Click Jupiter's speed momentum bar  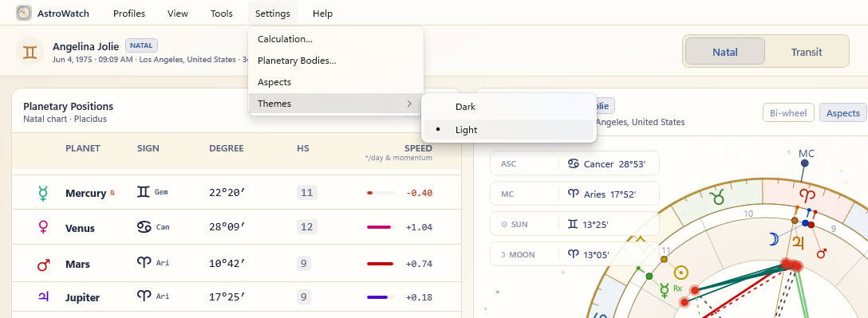381,297
